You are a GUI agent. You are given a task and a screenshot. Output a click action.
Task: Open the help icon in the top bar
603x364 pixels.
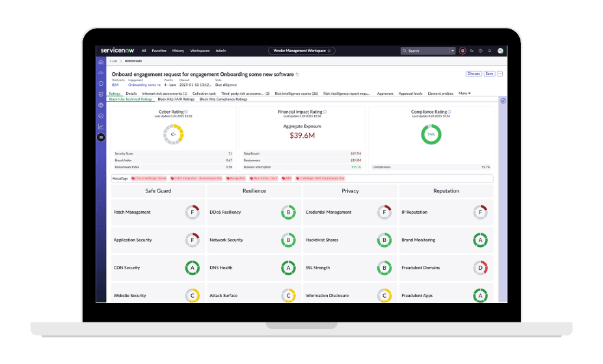tap(481, 50)
